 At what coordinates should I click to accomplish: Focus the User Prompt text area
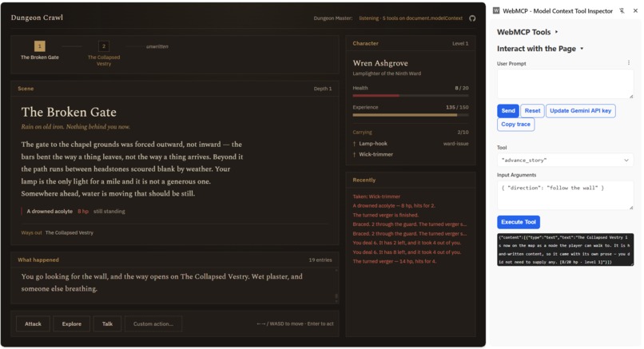[565, 84]
